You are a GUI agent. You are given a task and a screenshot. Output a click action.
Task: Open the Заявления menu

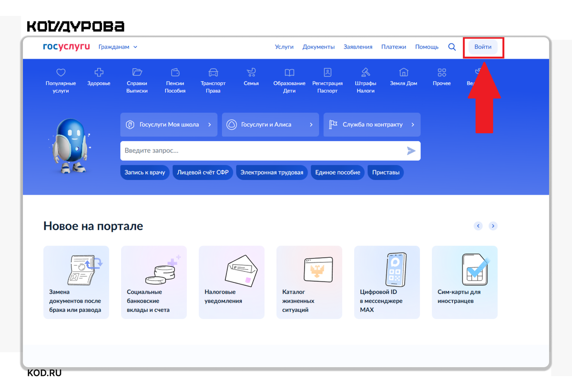coord(358,47)
